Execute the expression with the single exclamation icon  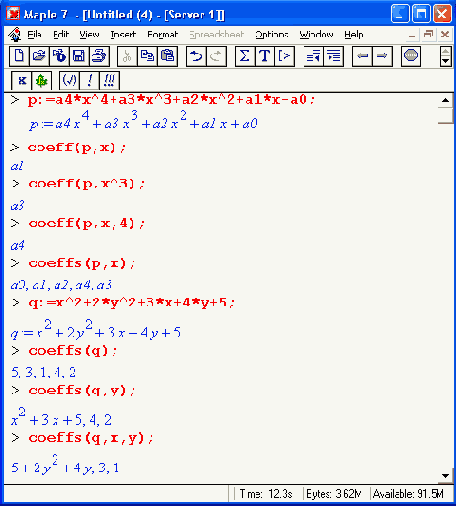89,80
